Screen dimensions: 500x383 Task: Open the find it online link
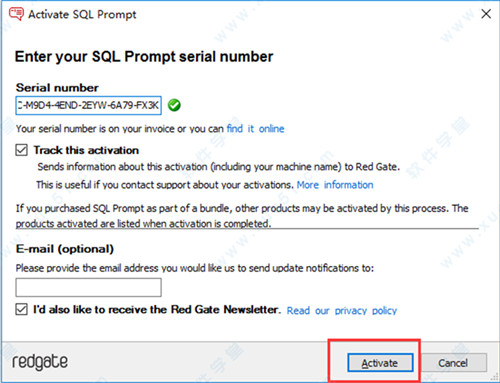[x=255, y=129]
